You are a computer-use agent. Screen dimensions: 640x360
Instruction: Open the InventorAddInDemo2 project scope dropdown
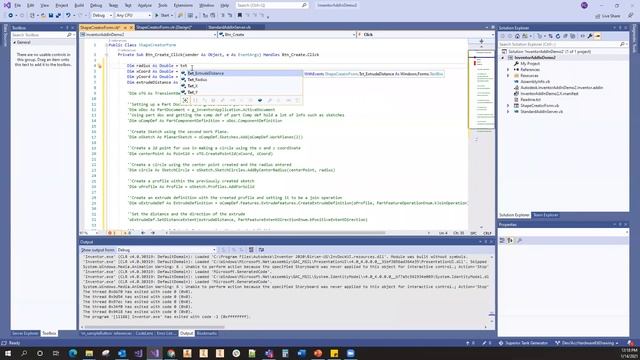click(148, 35)
